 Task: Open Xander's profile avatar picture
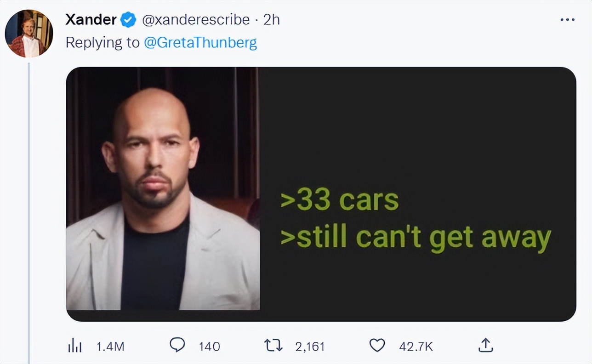click(29, 34)
